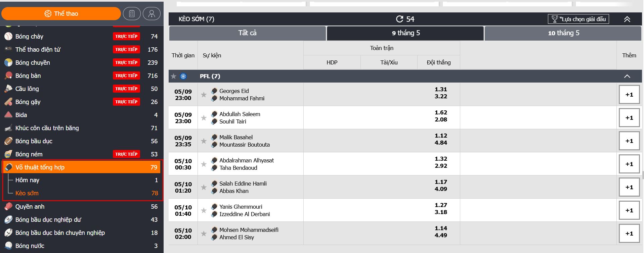Click the bet slip clipboard icon
The image size is (644, 253).
tap(132, 14)
